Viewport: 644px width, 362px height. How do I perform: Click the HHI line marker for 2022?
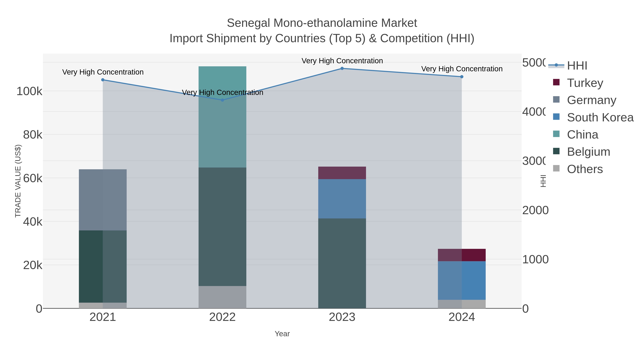[x=222, y=100]
